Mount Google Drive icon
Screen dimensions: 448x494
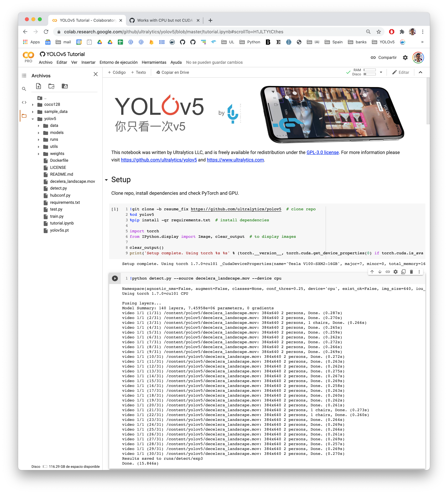(65, 86)
